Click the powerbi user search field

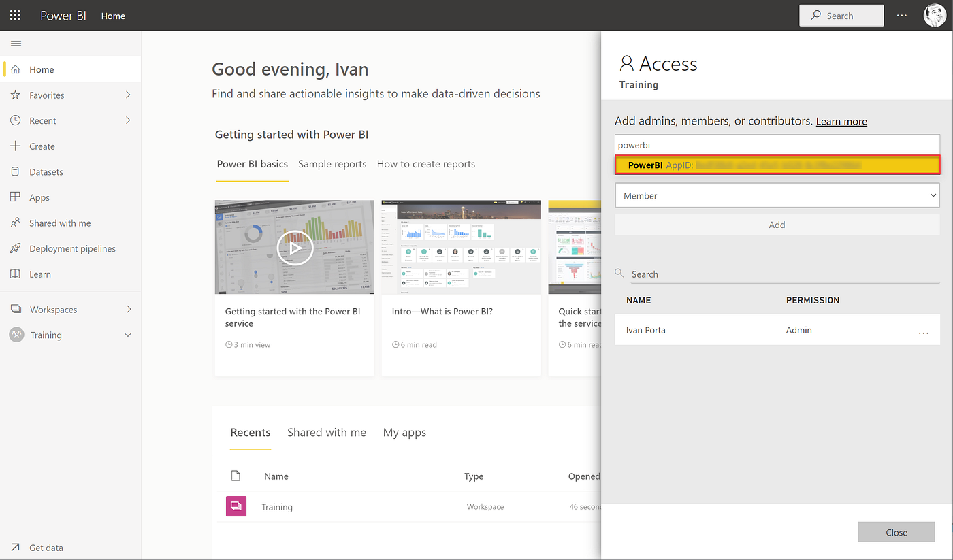point(777,144)
